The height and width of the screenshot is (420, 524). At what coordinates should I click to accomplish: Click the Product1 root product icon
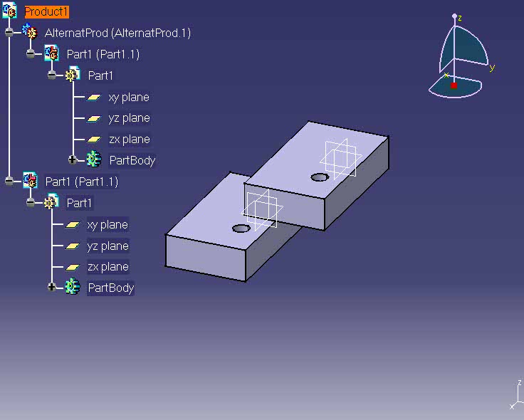9,10
